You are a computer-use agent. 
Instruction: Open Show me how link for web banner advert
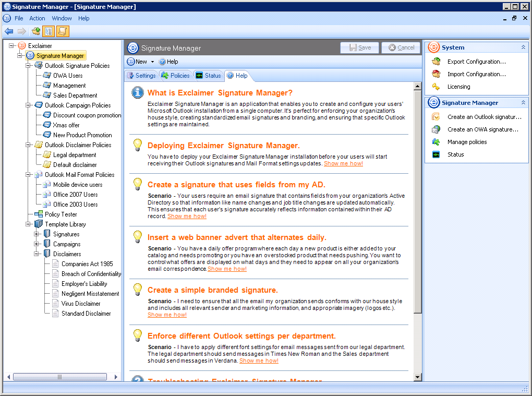227,269
